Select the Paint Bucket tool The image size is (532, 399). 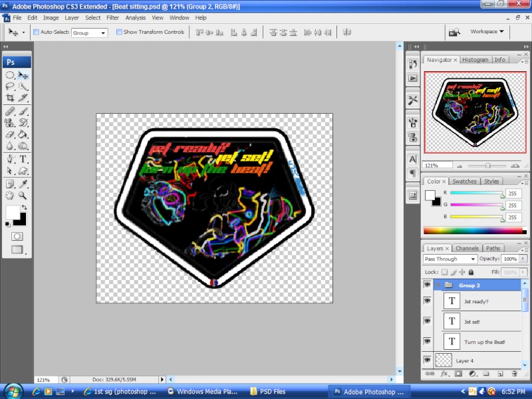point(23,134)
